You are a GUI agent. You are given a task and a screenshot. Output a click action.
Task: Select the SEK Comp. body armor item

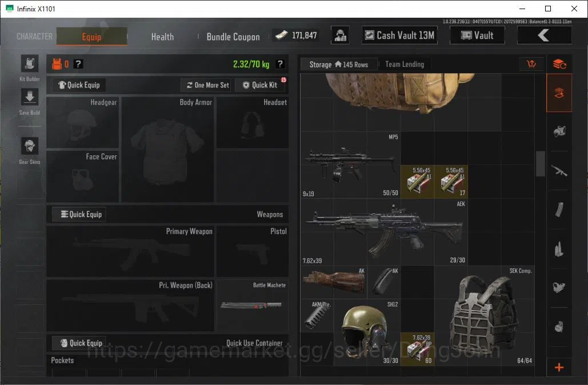[485, 316]
